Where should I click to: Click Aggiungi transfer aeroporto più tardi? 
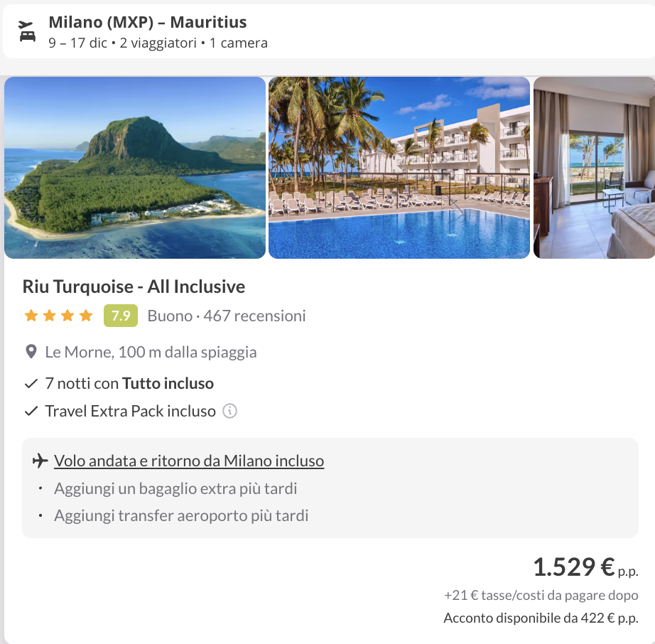tap(181, 515)
